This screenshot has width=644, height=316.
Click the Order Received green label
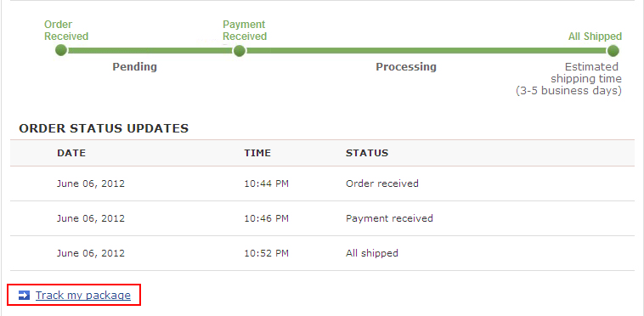coord(66,31)
